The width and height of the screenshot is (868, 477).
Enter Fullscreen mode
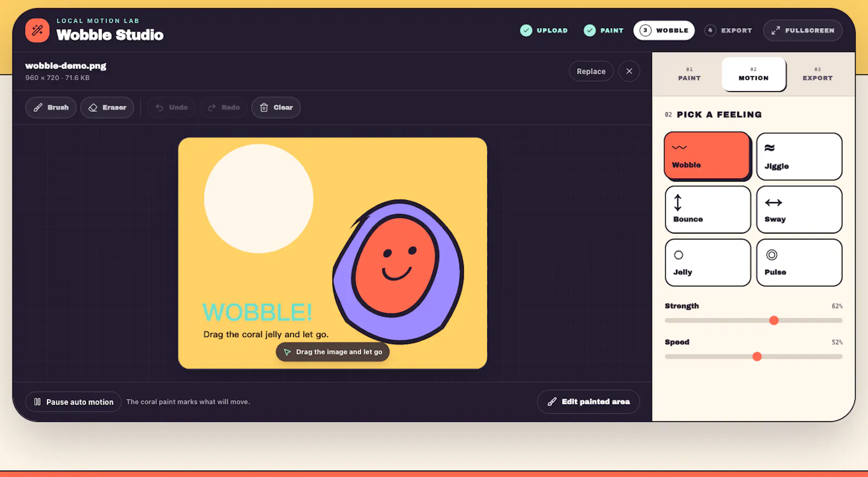coord(803,30)
